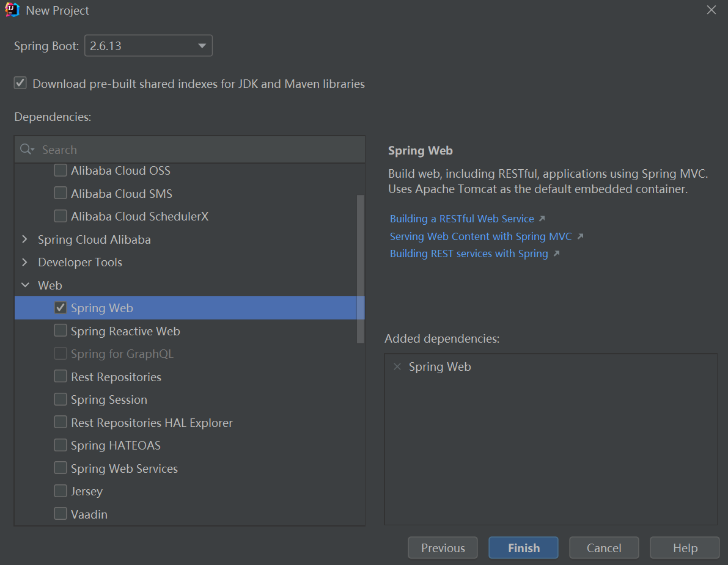728x565 pixels.
Task: Uncheck the Spring Web dependency checkbox
Action: click(x=61, y=308)
